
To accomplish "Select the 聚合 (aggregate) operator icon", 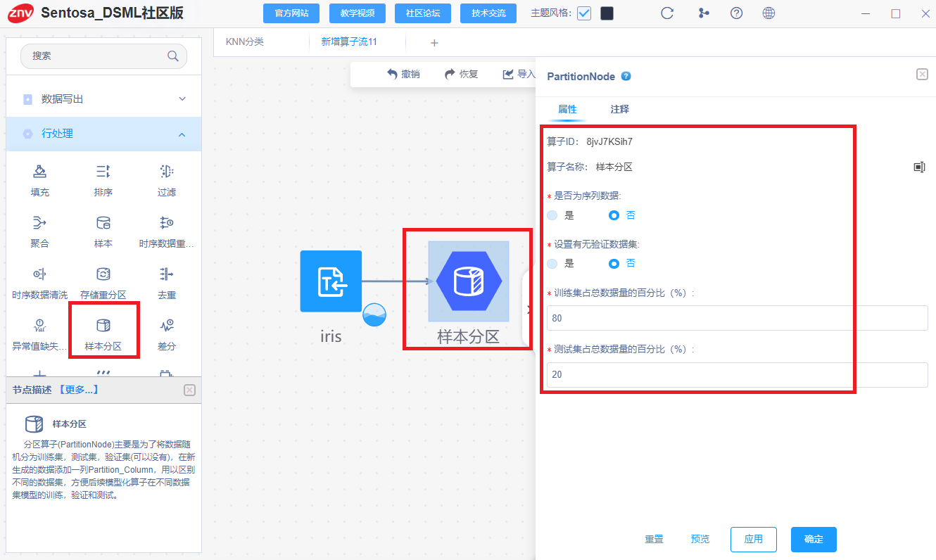I will pyautogui.click(x=40, y=223).
